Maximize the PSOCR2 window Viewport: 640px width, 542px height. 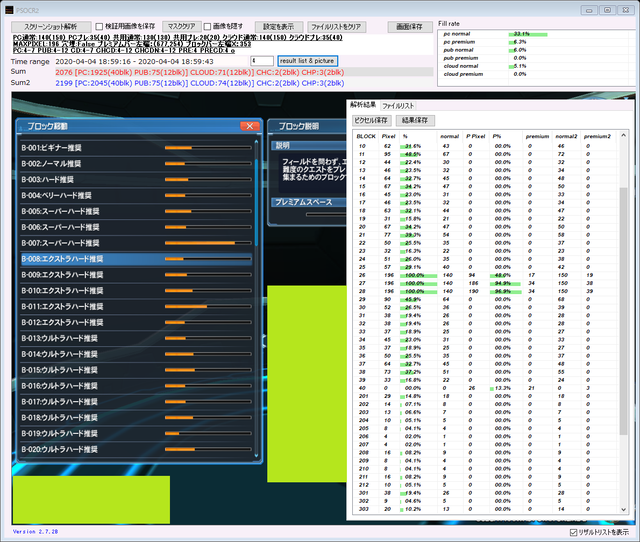pyautogui.click(x=607, y=10)
